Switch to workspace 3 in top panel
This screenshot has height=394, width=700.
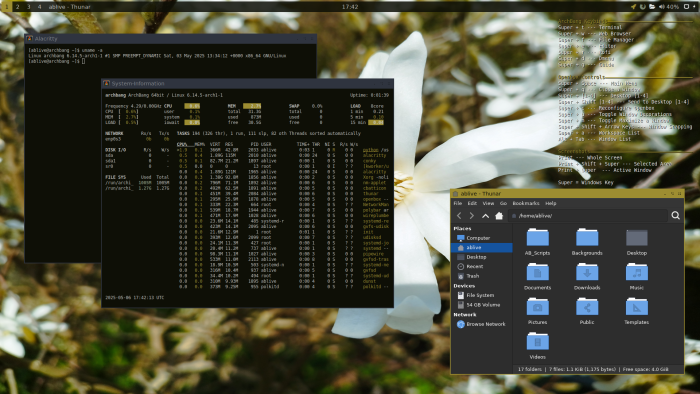[29, 7]
